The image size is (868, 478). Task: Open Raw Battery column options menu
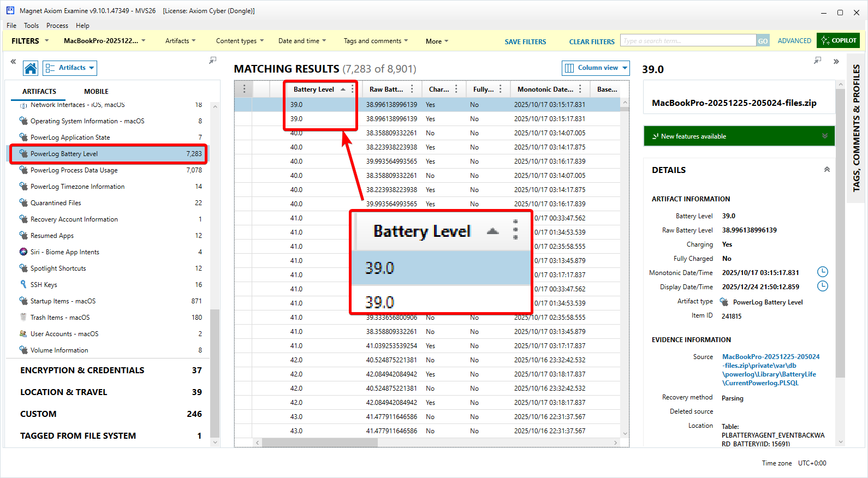coord(412,89)
